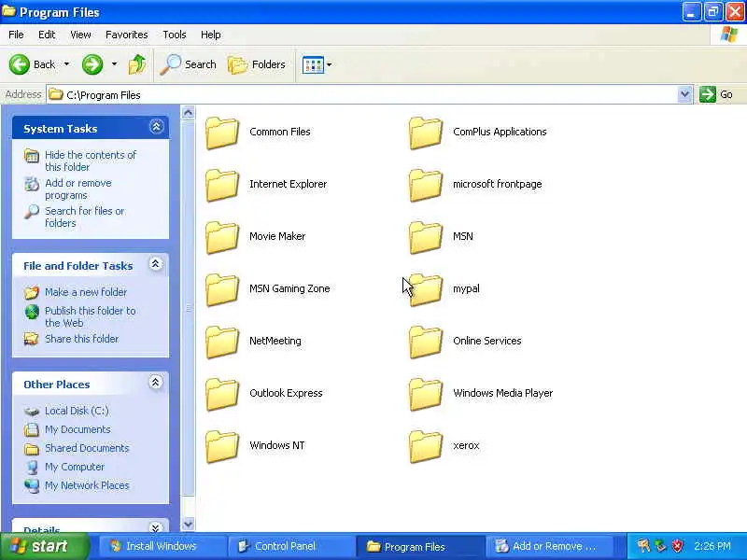Viewport: 747px width, 560px height.
Task: Click the Views icon in toolbar
Action: [313, 64]
